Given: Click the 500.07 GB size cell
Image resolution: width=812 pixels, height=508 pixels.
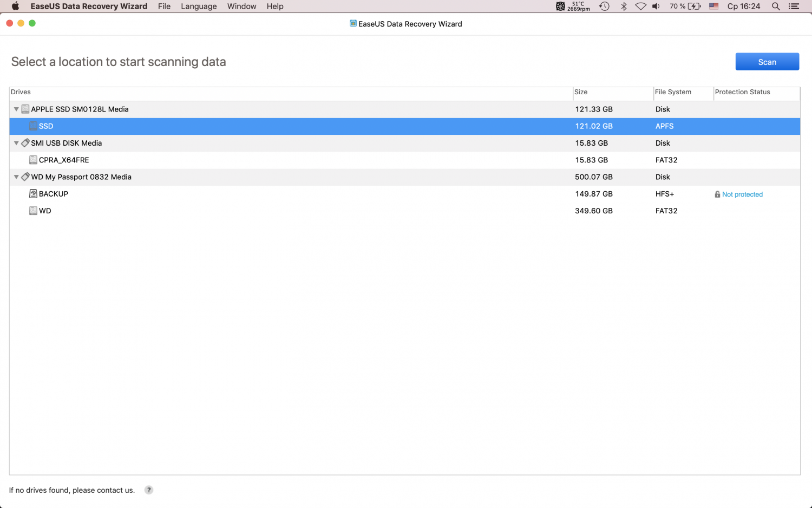Looking at the screenshot, I should click(594, 177).
